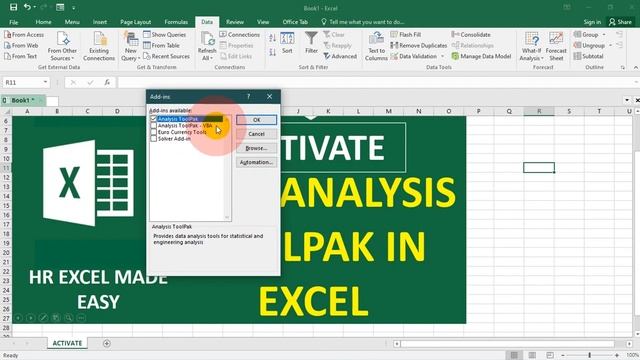Open Existing Connections

[x=99, y=46]
